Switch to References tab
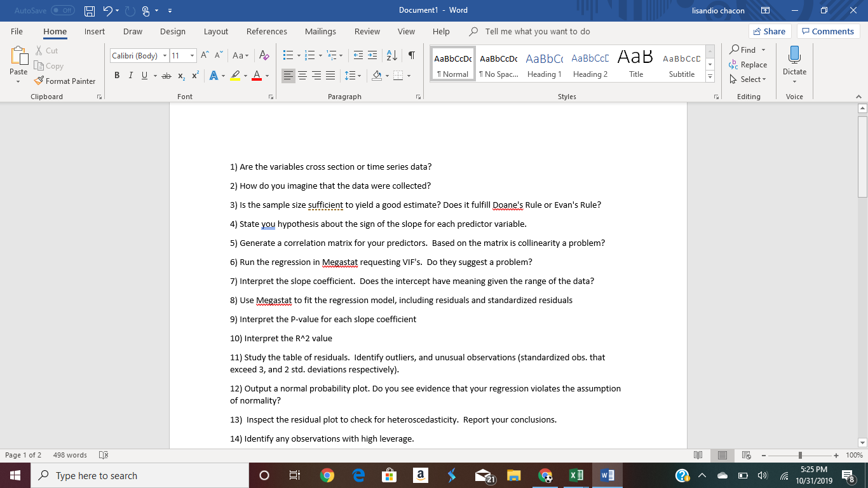The image size is (868, 488). (x=267, y=31)
